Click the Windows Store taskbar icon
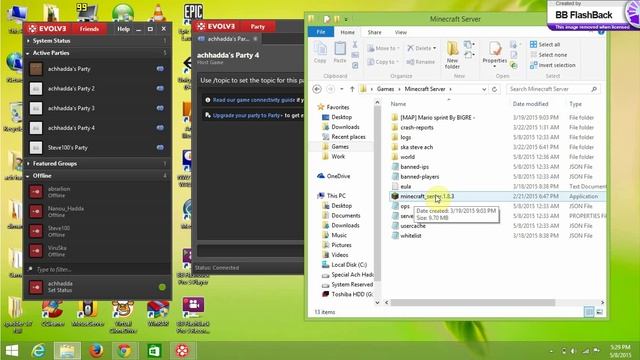The height and width of the screenshot is (360, 640). point(153,351)
